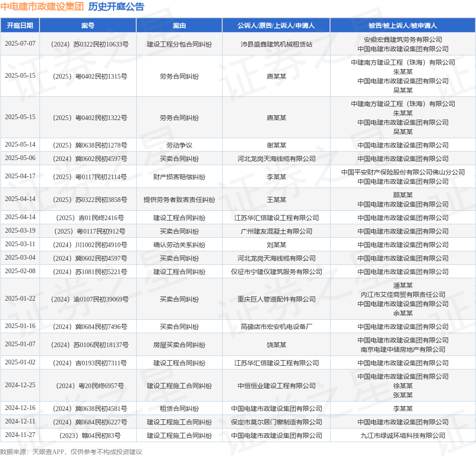Click defendant 九江市绿诚环境科技有限公司
Screen dimensions: 476x456
click(403, 436)
